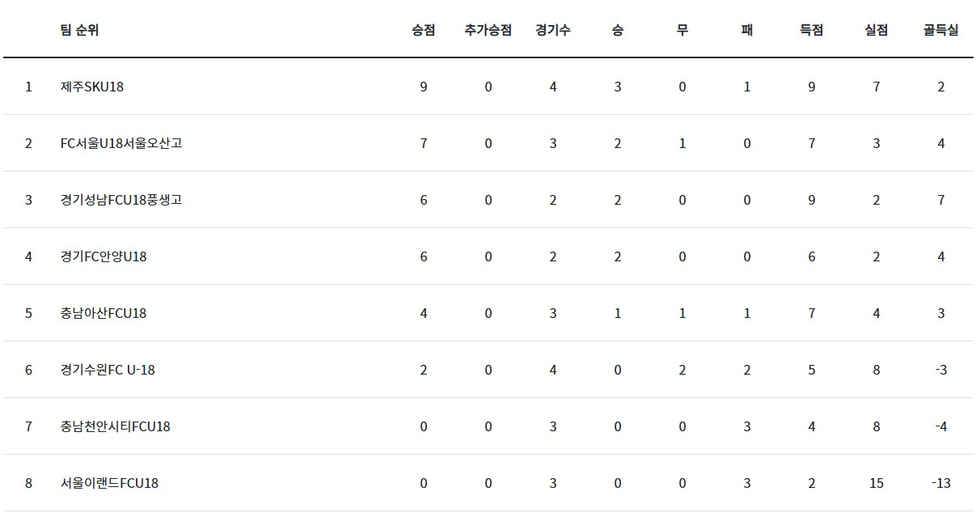Image resolution: width=980 pixels, height=517 pixels.
Task: Click the 제주SKU18 team name
Action: click(92, 87)
